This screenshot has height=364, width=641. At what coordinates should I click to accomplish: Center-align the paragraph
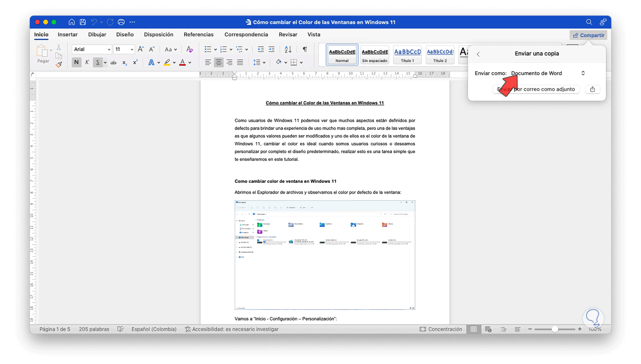click(219, 63)
